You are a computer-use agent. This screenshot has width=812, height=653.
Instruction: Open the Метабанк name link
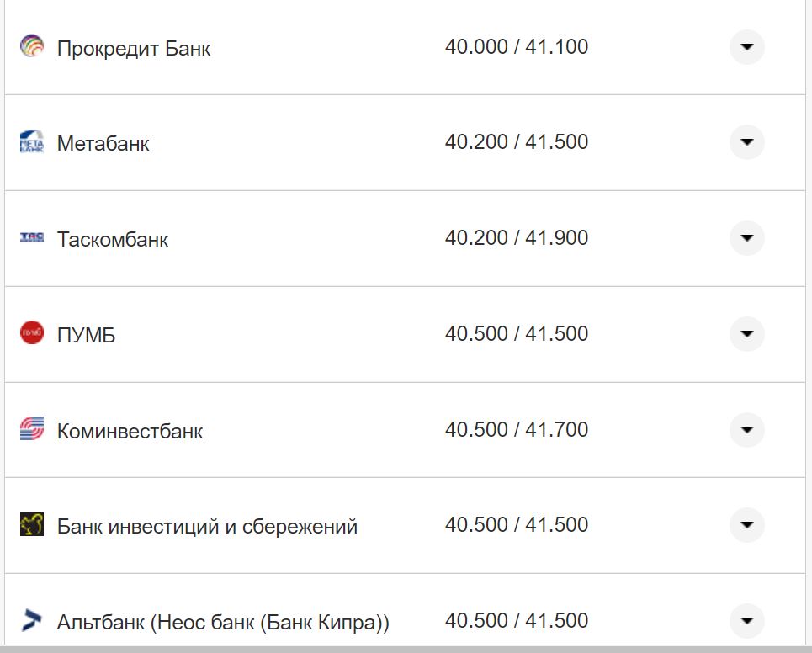103,144
